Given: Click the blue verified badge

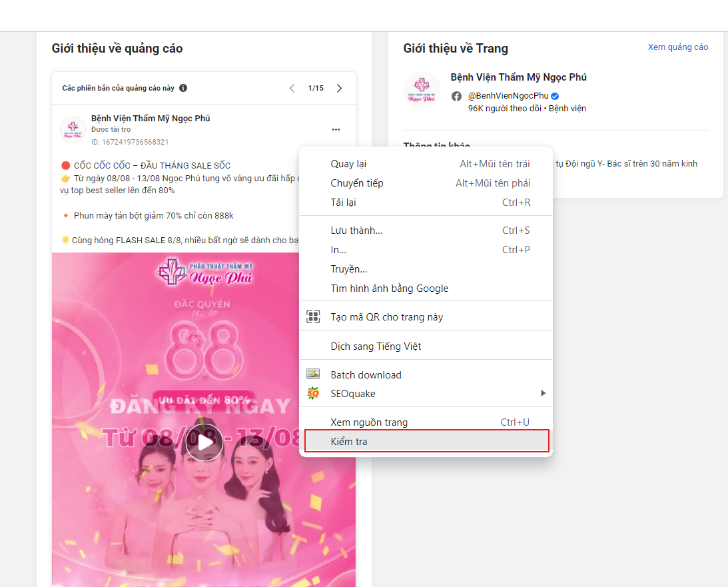Looking at the screenshot, I should pyautogui.click(x=555, y=96).
